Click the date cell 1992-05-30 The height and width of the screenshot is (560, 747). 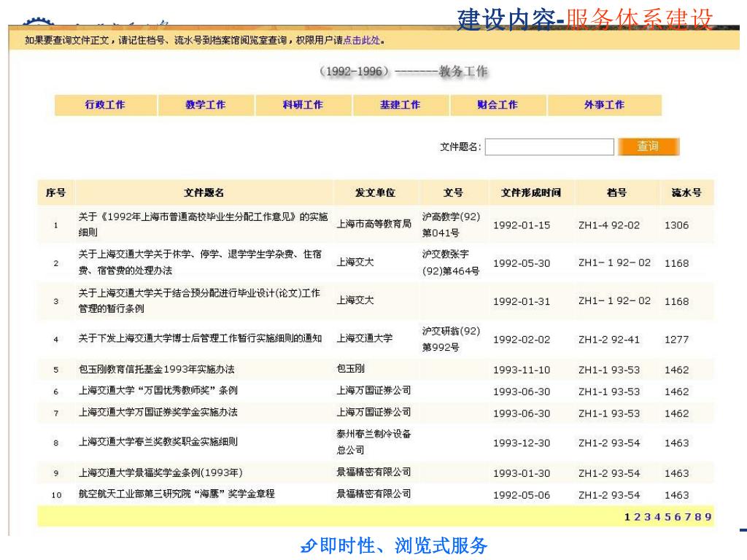(x=522, y=263)
